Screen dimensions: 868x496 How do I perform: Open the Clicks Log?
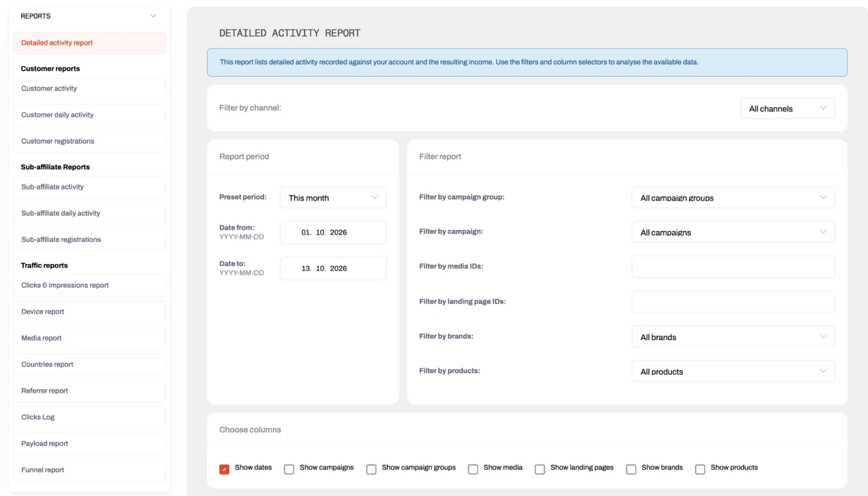coord(89,417)
